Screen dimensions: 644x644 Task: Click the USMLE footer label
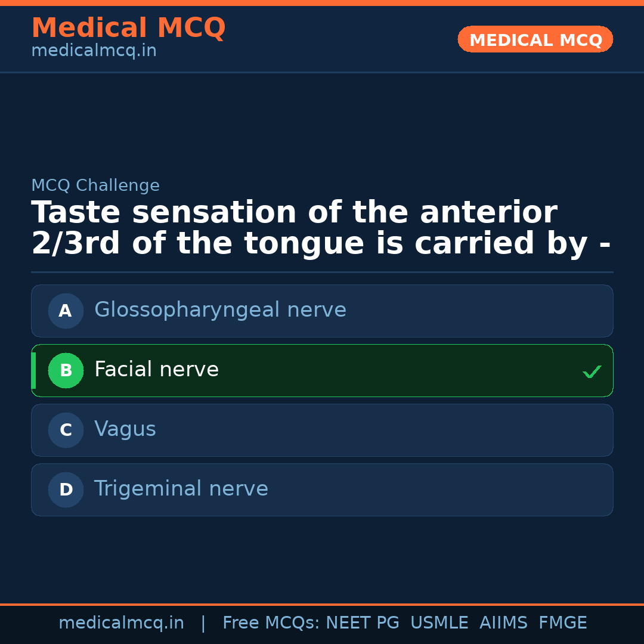(439, 623)
